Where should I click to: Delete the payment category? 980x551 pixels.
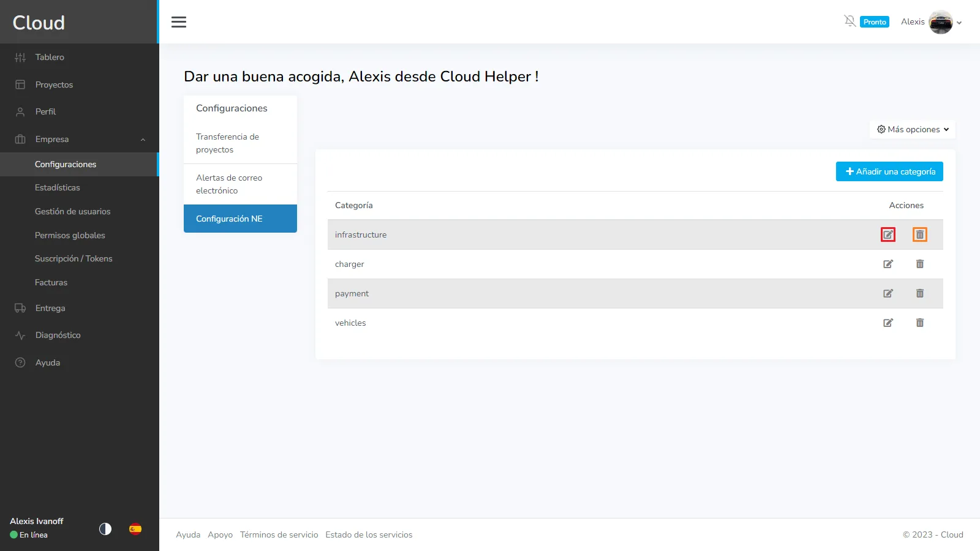click(x=920, y=293)
